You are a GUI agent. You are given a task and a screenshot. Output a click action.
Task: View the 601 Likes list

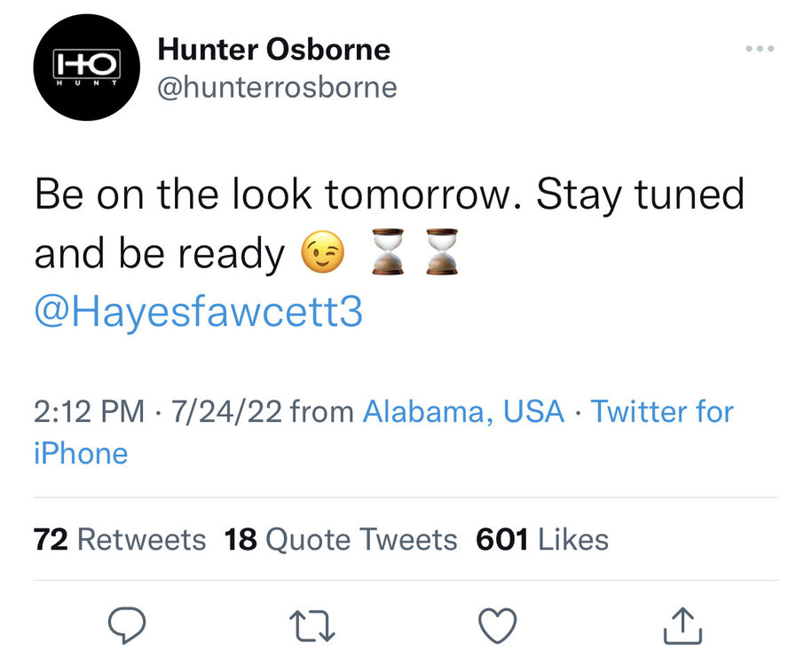542,539
